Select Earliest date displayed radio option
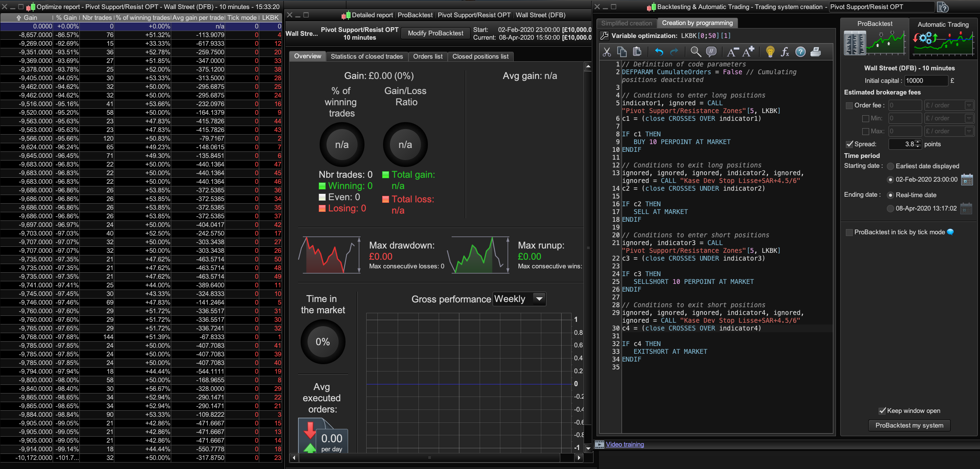The height and width of the screenshot is (469, 980). [x=890, y=166]
